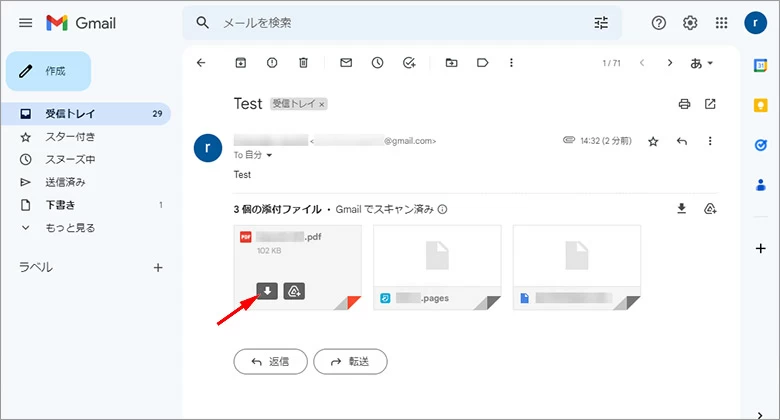Image resolution: width=780 pixels, height=420 pixels.
Task: Open 受信トレイ folder in sidebar
Action: pos(70,114)
